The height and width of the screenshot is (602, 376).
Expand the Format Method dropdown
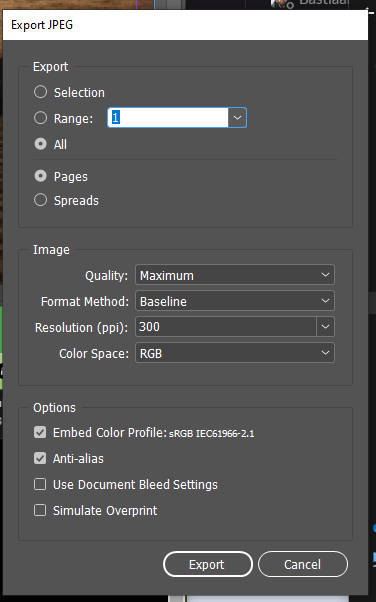[235, 301]
